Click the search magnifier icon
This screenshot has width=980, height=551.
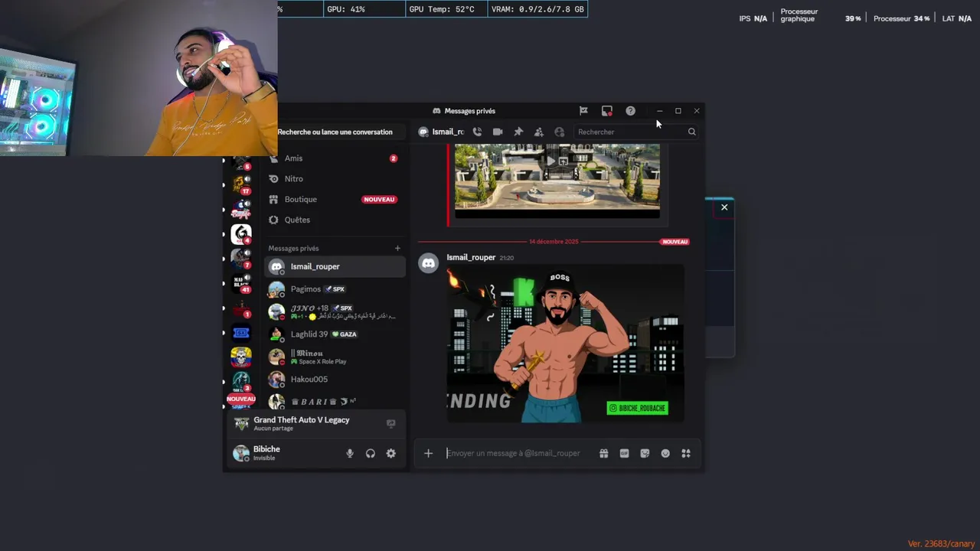(x=691, y=132)
